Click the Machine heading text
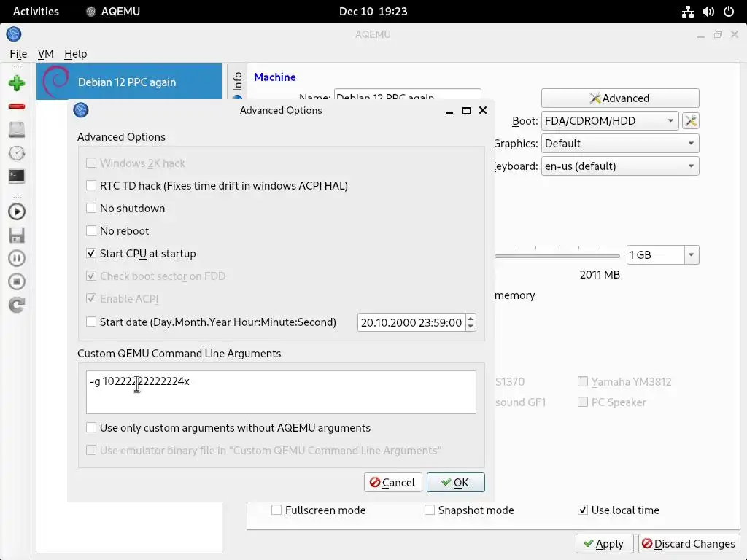 [275, 77]
